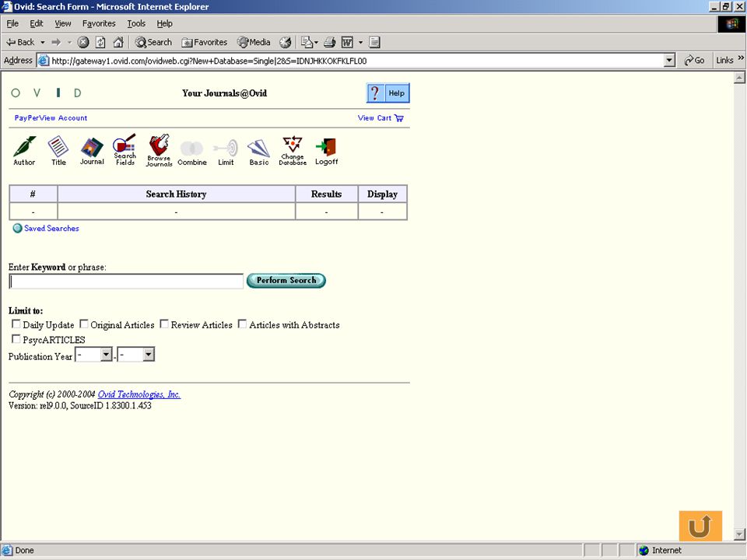Refresh the page with Refresh icon
747x560 pixels.
point(100,42)
